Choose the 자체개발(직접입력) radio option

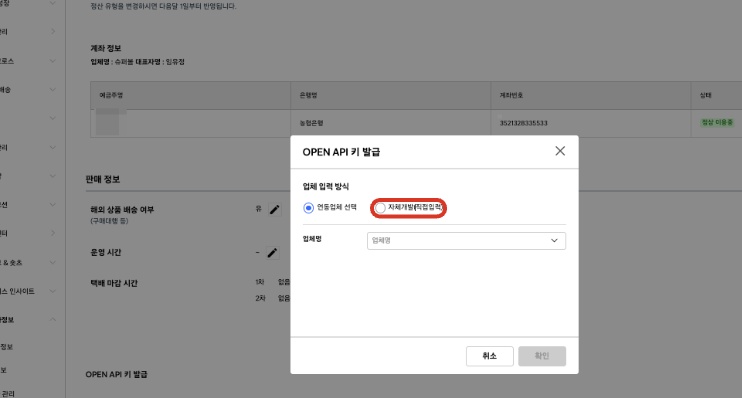click(380, 208)
